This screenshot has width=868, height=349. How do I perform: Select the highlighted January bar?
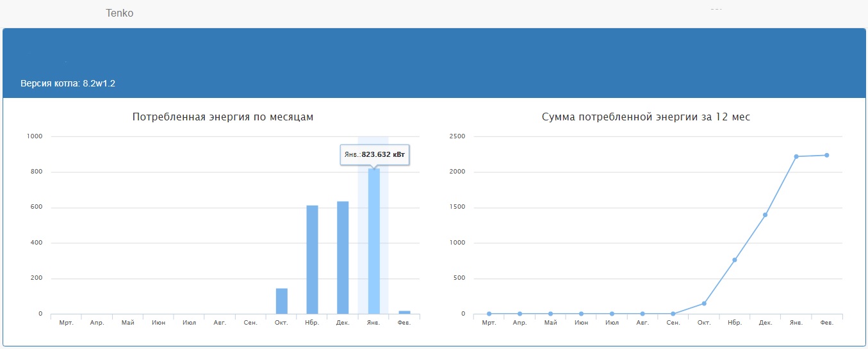(x=373, y=241)
